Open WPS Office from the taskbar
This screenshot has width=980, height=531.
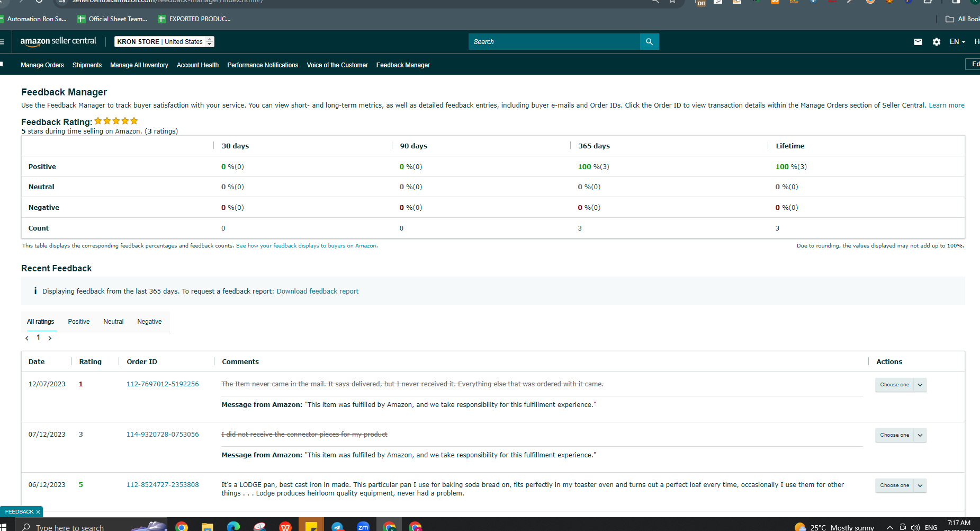pos(285,527)
